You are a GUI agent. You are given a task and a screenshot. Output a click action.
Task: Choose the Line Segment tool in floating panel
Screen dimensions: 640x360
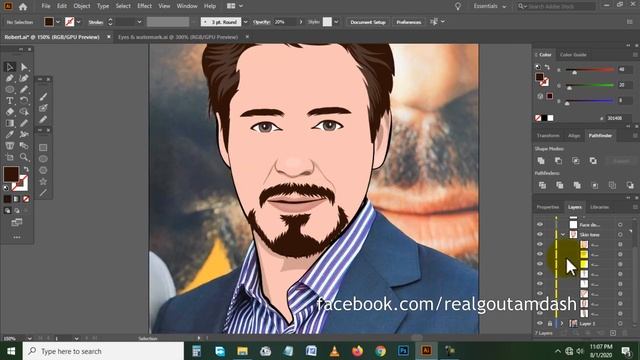(x=43, y=193)
